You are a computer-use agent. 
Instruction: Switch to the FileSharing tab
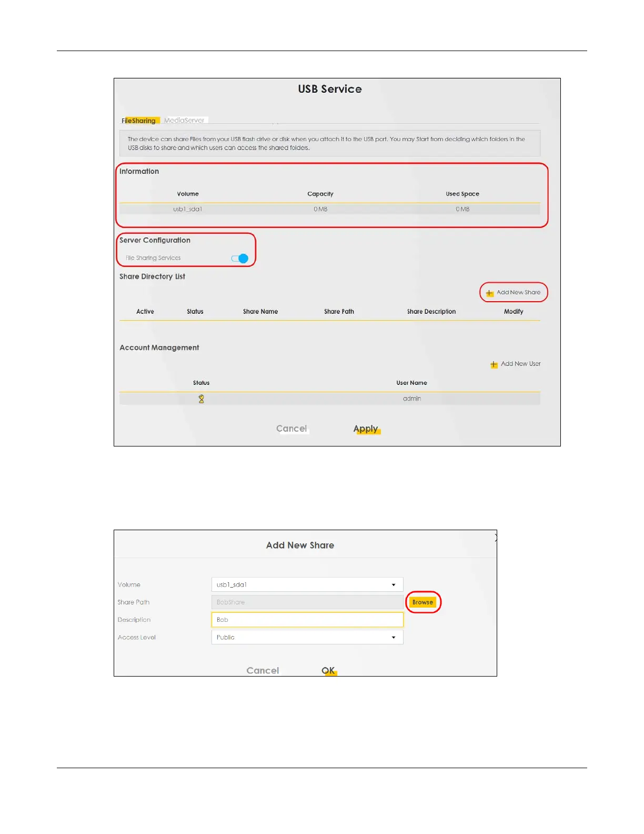(x=139, y=121)
